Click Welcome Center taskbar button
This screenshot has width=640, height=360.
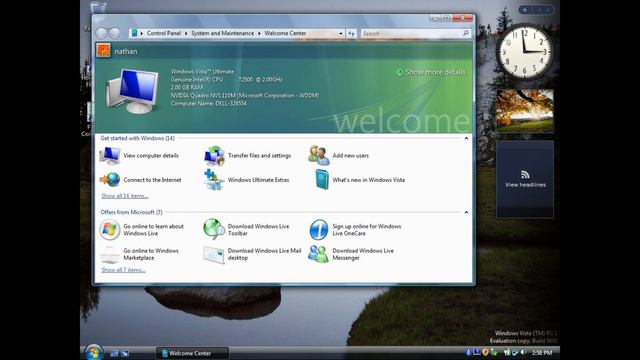[193, 353]
